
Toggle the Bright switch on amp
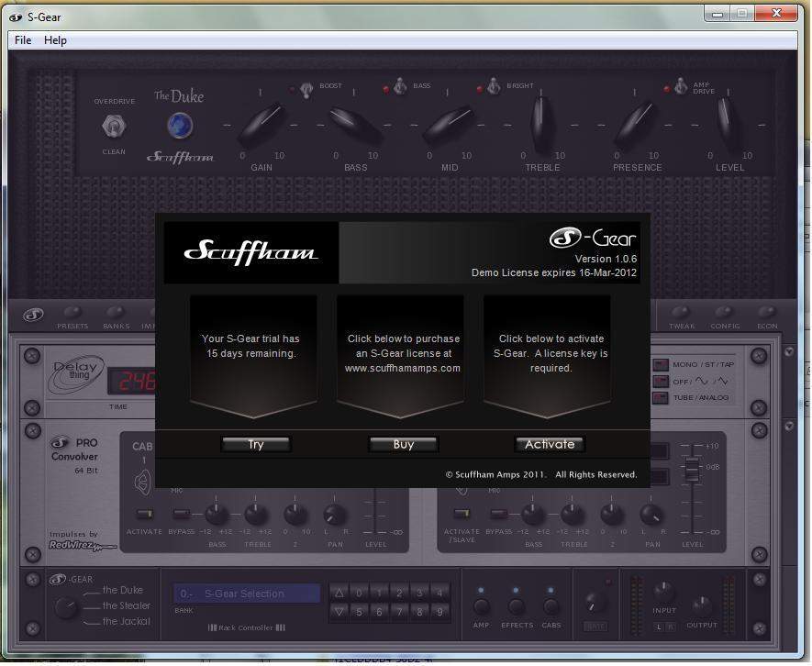point(494,89)
